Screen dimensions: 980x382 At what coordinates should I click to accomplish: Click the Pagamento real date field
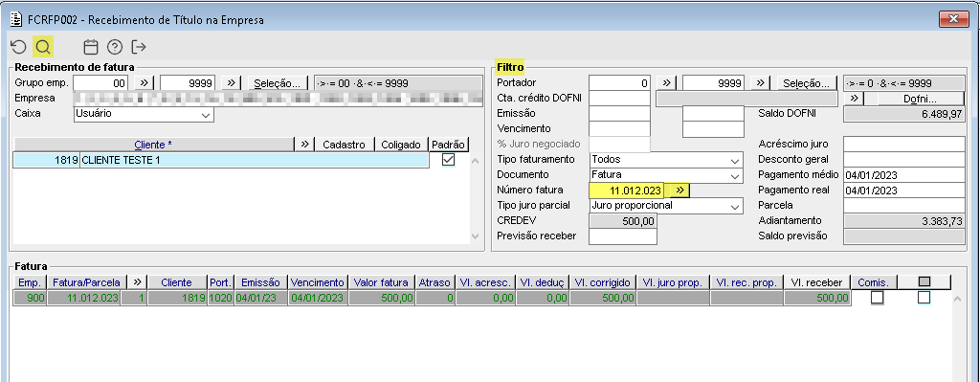(x=903, y=191)
